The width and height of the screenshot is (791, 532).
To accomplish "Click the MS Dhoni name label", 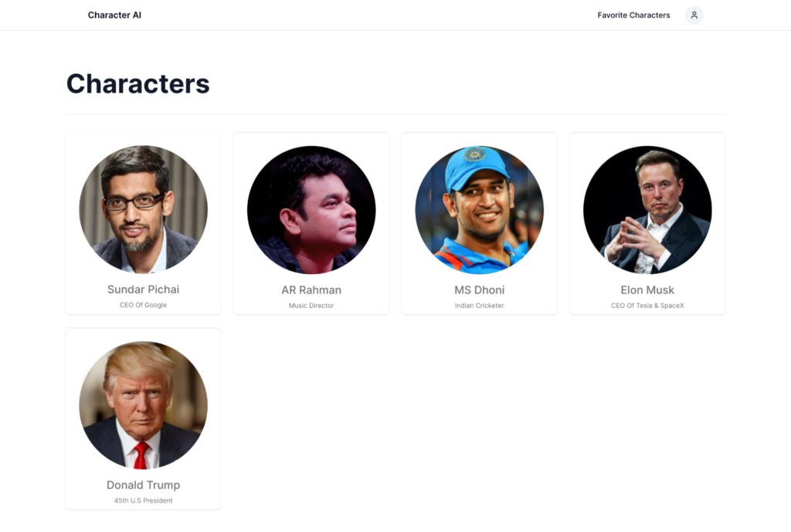I will (x=479, y=290).
